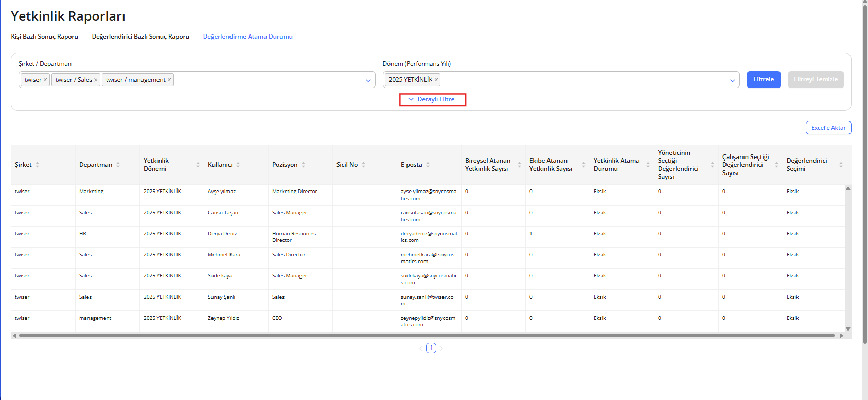Switch to Kişi Bazlı Sonuç Raporu tab

pos(45,37)
